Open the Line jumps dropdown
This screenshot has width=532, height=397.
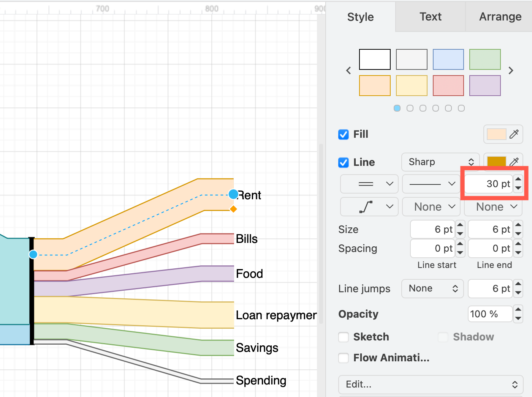pyautogui.click(x=432, y=288)
